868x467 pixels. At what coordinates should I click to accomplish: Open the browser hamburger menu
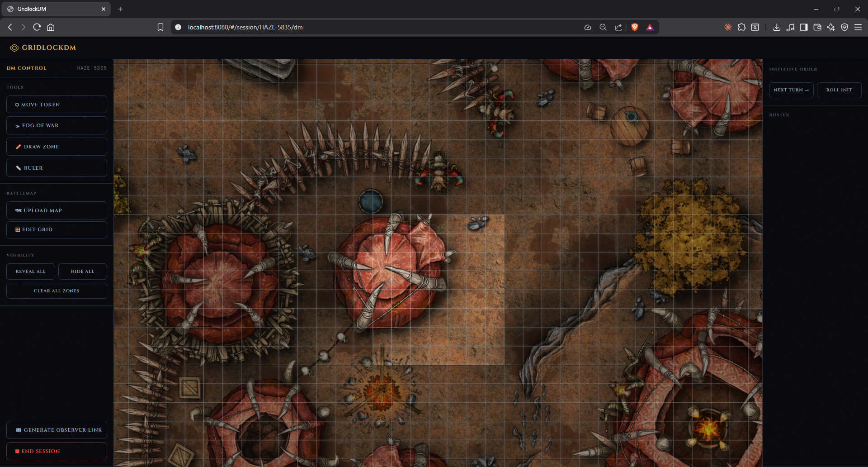(859, 27)
